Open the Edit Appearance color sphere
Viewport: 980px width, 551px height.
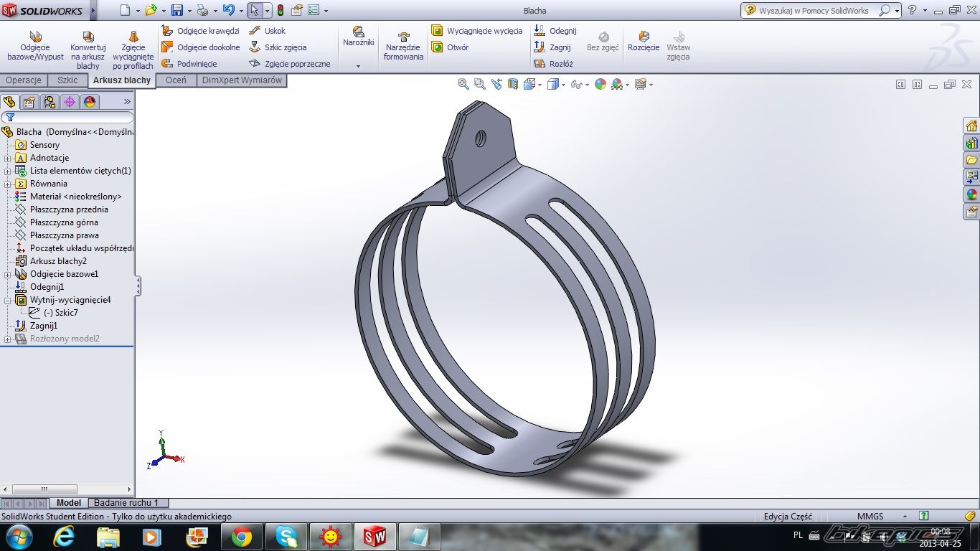pyautogui.click(x=600, y=84)
